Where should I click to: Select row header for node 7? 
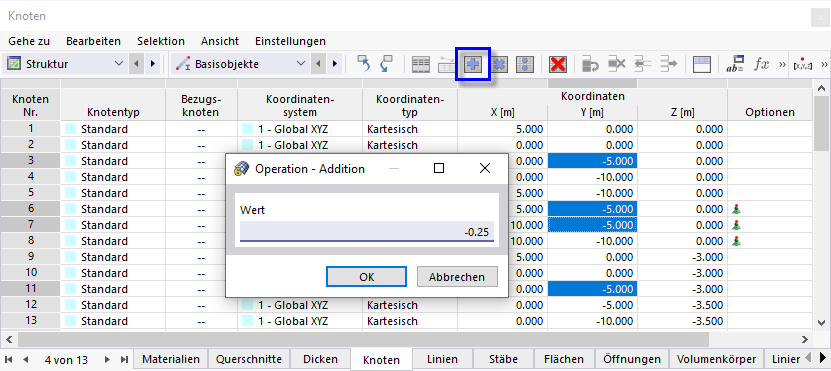point(31,225)
